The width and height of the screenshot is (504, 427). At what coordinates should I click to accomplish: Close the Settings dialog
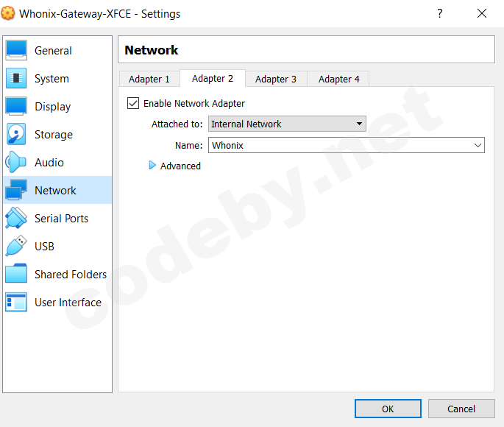481,13
